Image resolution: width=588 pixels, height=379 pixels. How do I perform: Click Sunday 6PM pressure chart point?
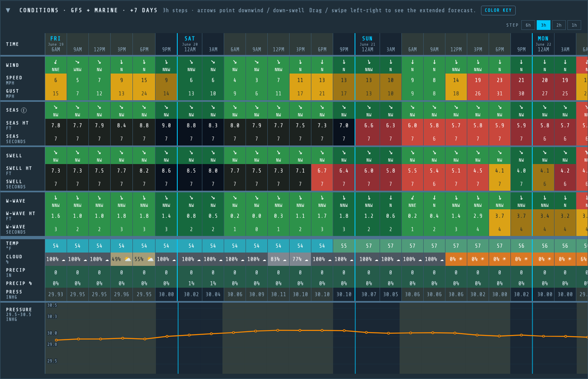[x=499, y=336]
